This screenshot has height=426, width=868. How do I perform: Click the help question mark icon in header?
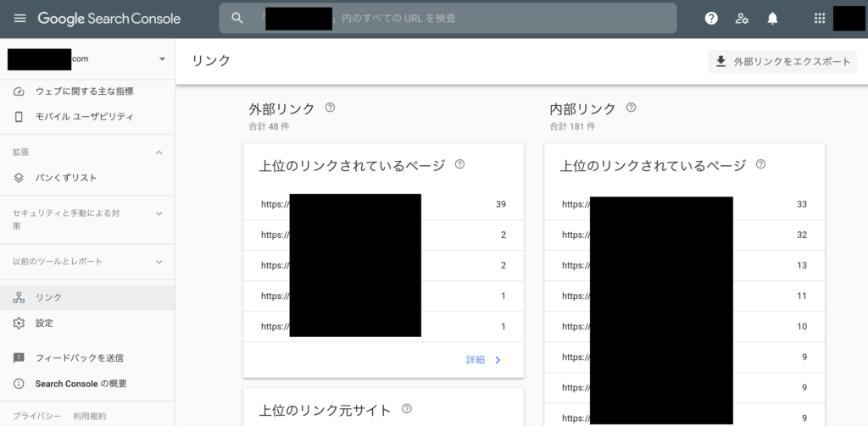coord(711,18)
